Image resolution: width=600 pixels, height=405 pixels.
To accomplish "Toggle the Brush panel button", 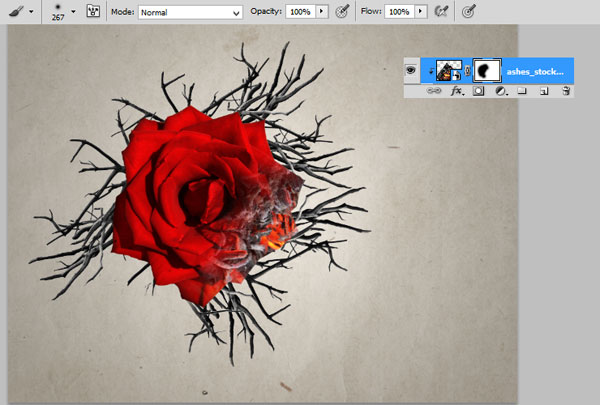I will [93, 12].
